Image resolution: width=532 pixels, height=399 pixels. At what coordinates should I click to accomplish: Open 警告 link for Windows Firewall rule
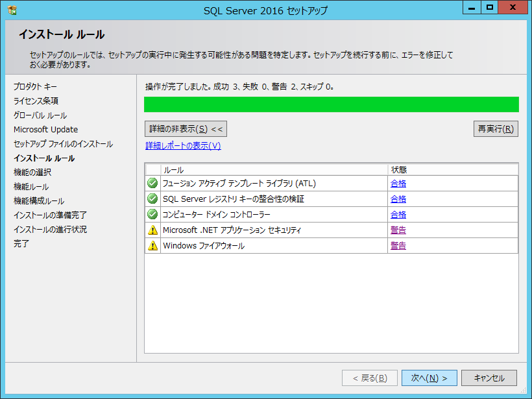[x=398, y=246]
